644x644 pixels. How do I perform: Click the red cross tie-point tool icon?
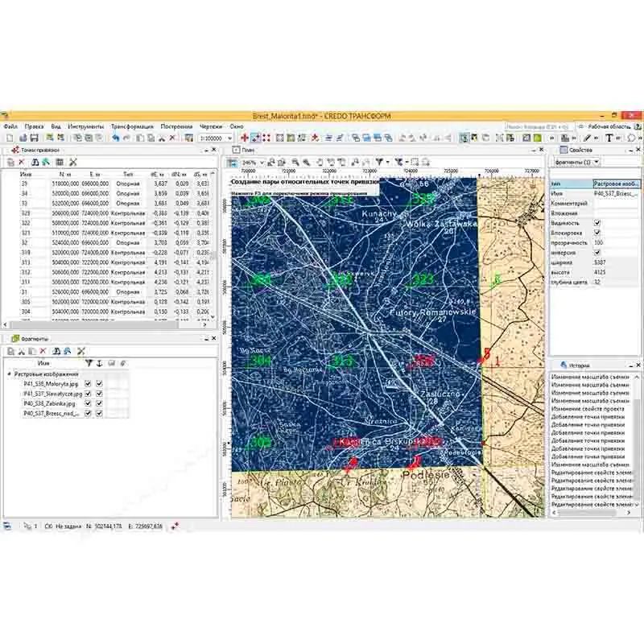[245, 138]
